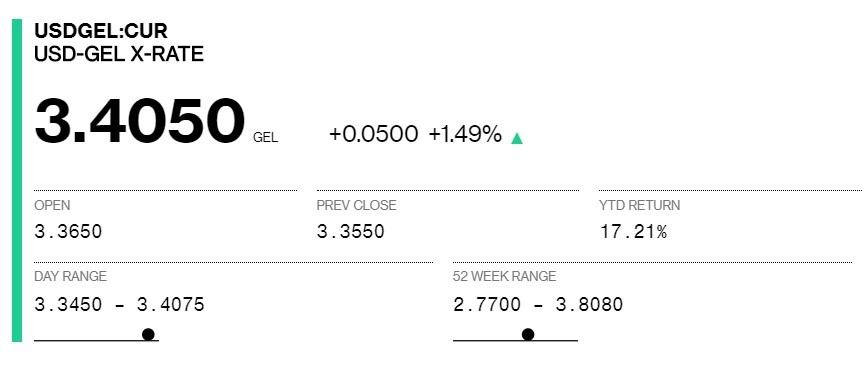This screenshot has width=865, height=367.
Task: Select the USDGEL:CUR ticker symbol
Action: coord(101,30)
